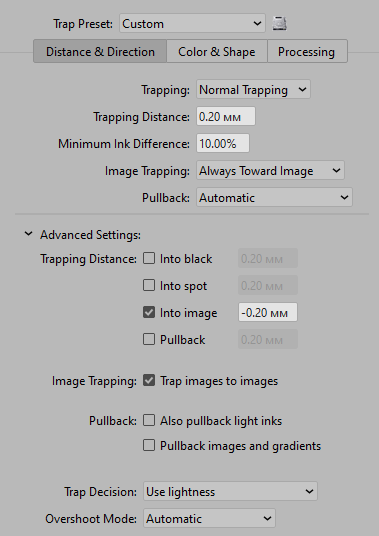
Task: Open the Trap Decision dropdown
Action: pos(230,492)
